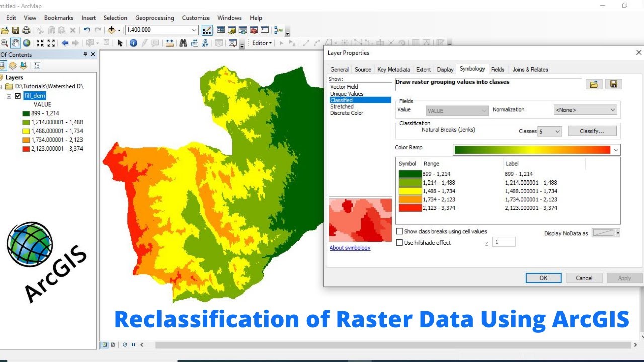The height and width of the screenshot is (362, 644).
Task: Click the Load symbology folder icon in dialog
Action: coord(594,84)
